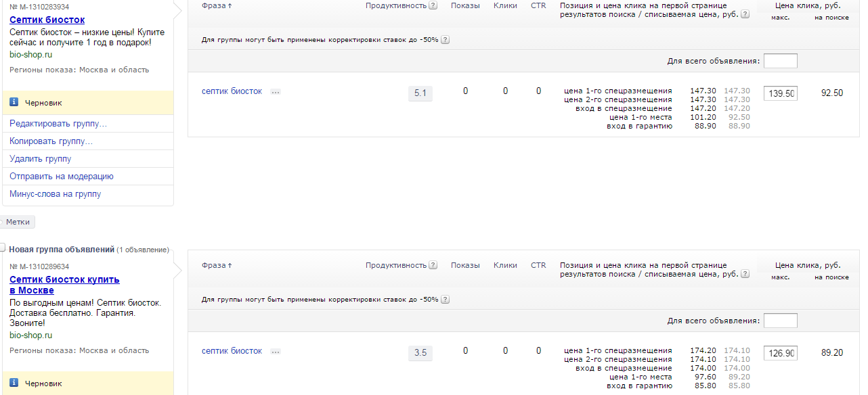
Task: Click Продуктивность help icon in bottom table
Action: coord(433,266)
